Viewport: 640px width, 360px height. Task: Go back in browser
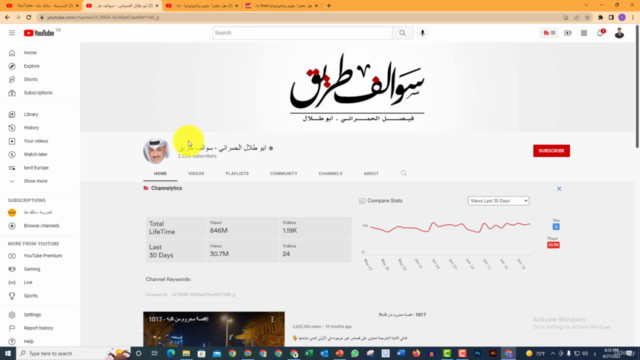point(7,18)
